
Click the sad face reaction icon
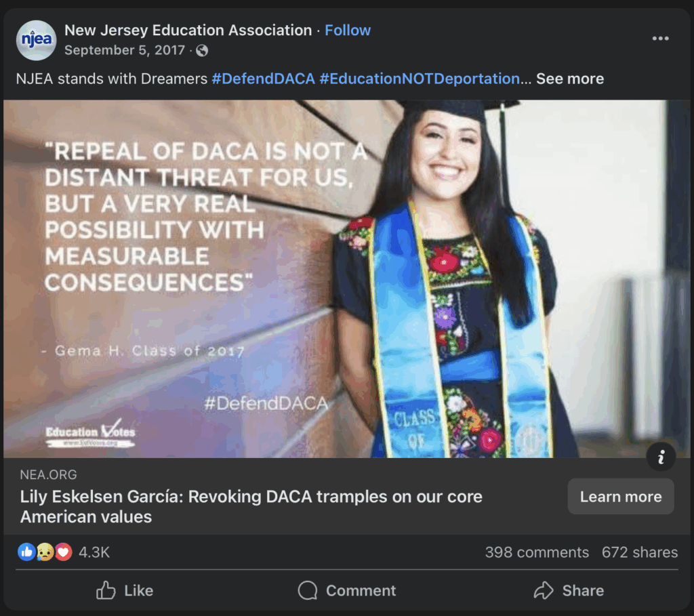45,552
